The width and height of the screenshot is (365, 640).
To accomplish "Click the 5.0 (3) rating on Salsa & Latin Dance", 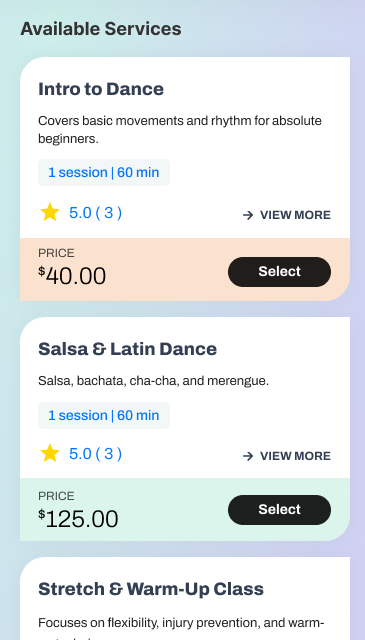I will tap(95, 454).
